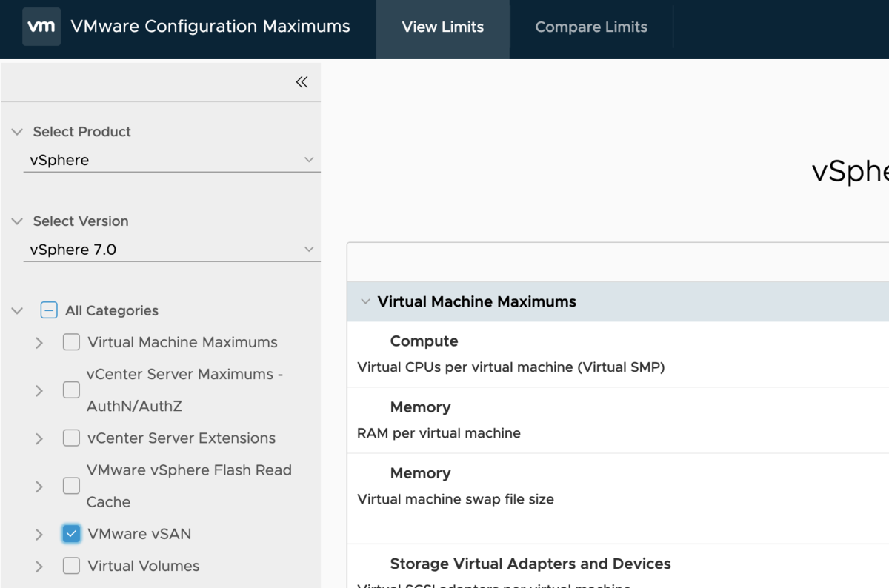Check the Virtual Volumes checkbox
This screenshot has width=889, height=588.
[71, 566]
